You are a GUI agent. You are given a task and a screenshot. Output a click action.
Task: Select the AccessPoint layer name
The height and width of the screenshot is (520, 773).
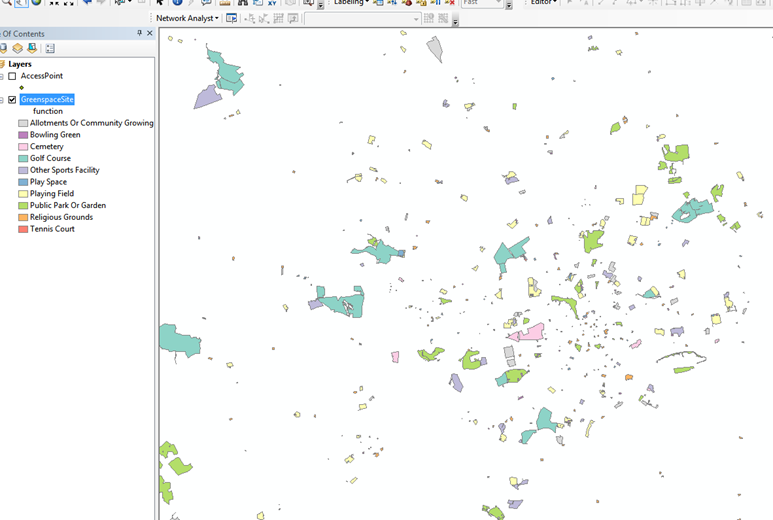click(x=42, y=76)
